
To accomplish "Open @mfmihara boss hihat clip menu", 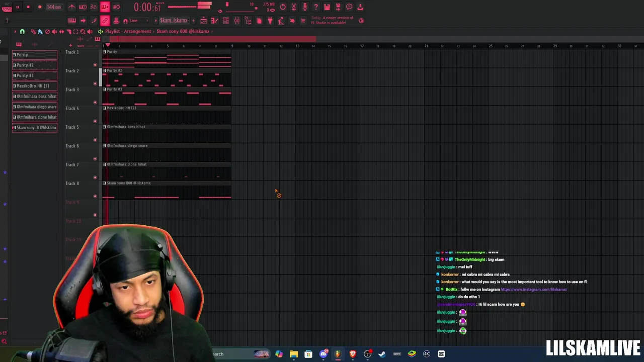I will [105, 127].
